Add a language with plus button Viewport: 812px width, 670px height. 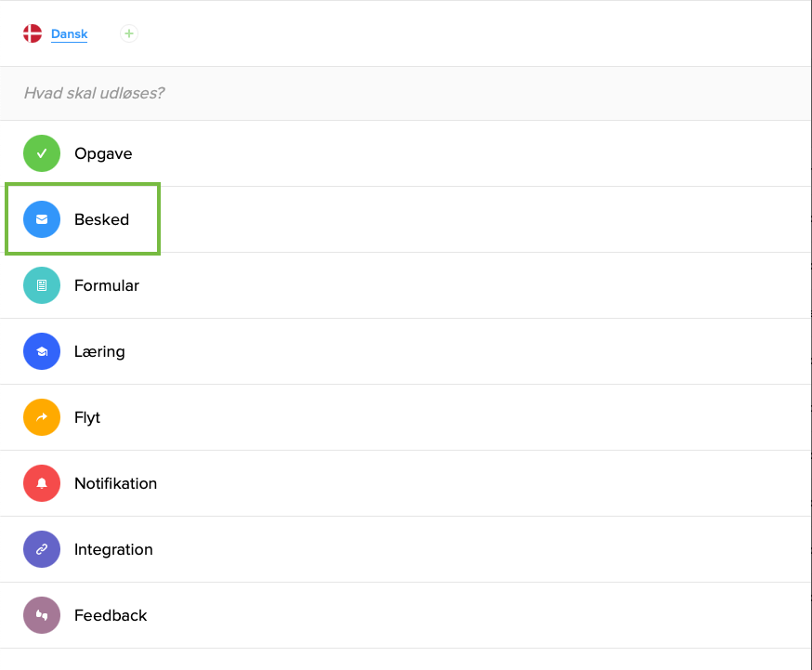pyautogui.click(x=129, y=34)
